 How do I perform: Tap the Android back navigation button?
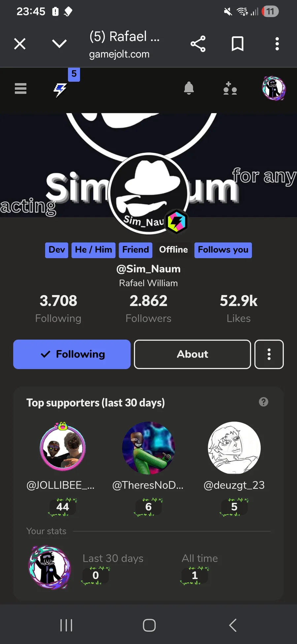[233, 625]
